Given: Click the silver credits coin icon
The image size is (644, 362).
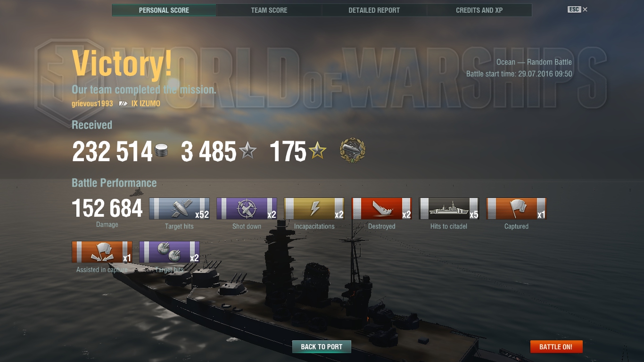Looking at the screenshot, I should pos(161,151).
